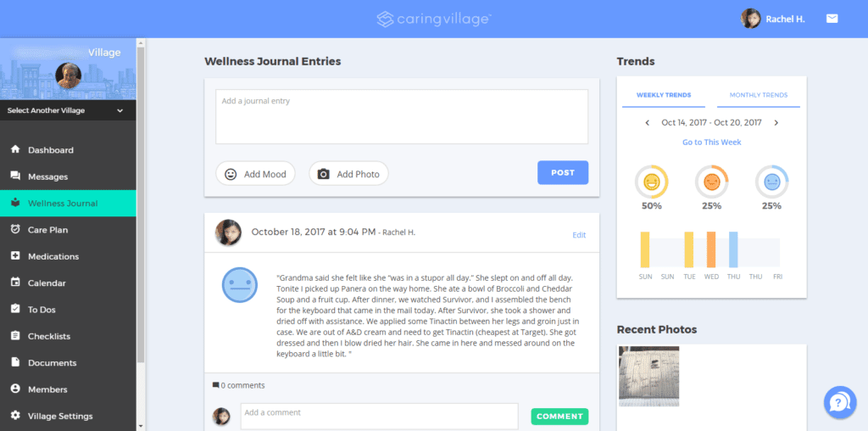Open the recent photo thumbnail

pos(648,376)
